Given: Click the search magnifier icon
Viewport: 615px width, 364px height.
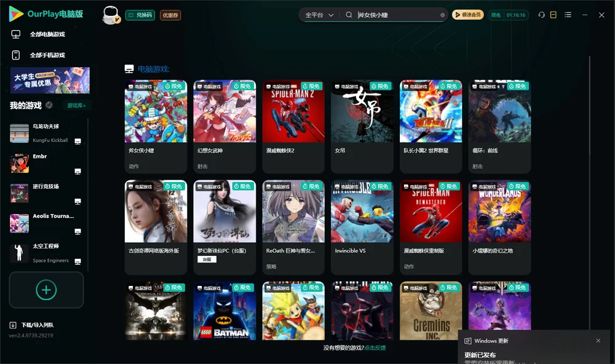Looking at the screenshot, I should (349, 15).
